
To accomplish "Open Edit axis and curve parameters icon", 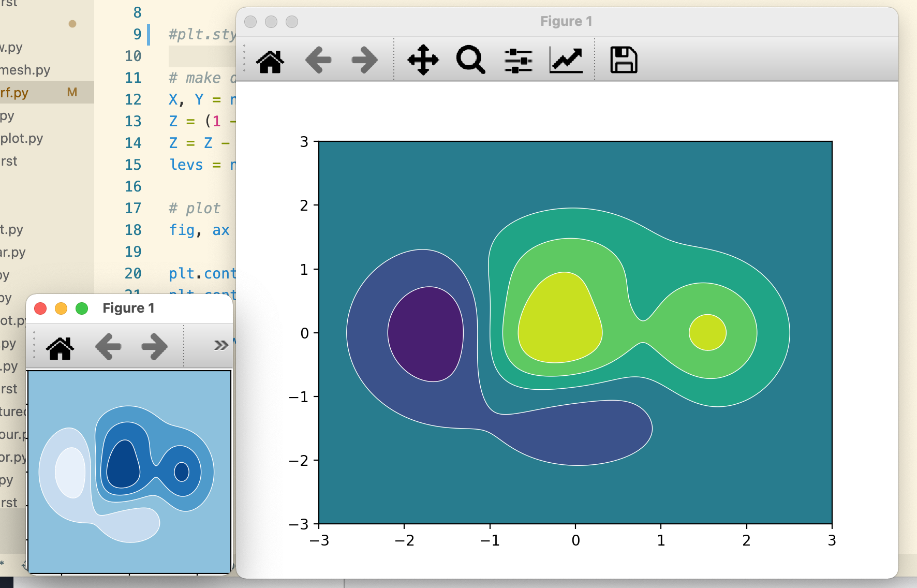I will click(566, 61).
